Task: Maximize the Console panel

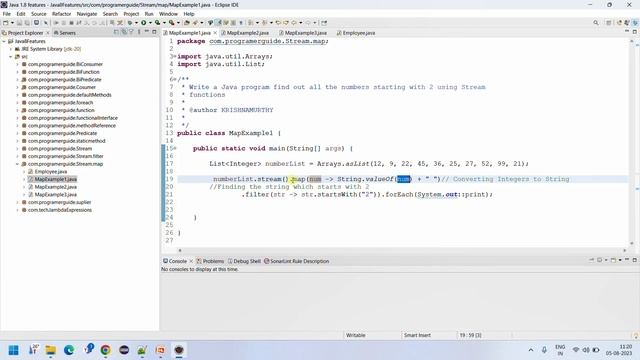Action: click(635, 260)
